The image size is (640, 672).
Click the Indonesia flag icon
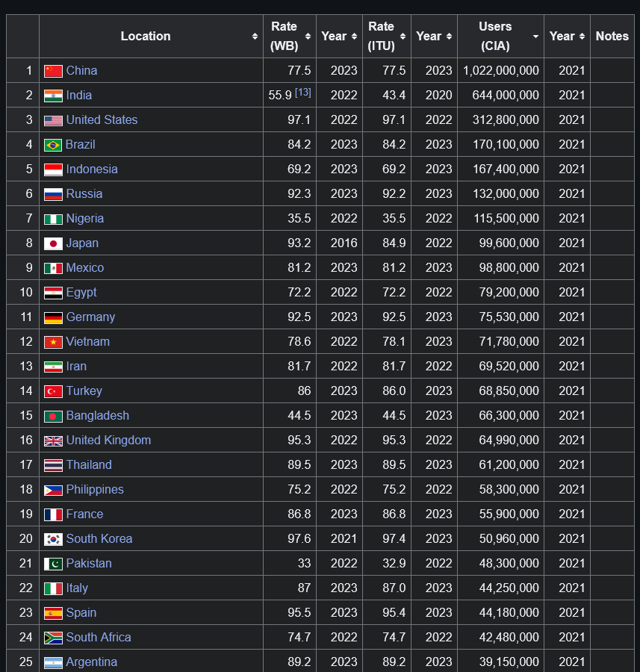point(53,170)
